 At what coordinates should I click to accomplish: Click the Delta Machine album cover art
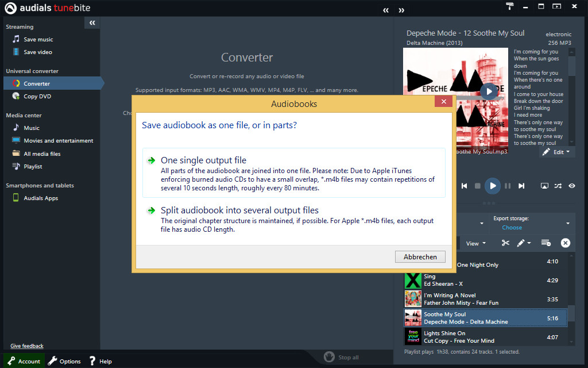(455, 101)
